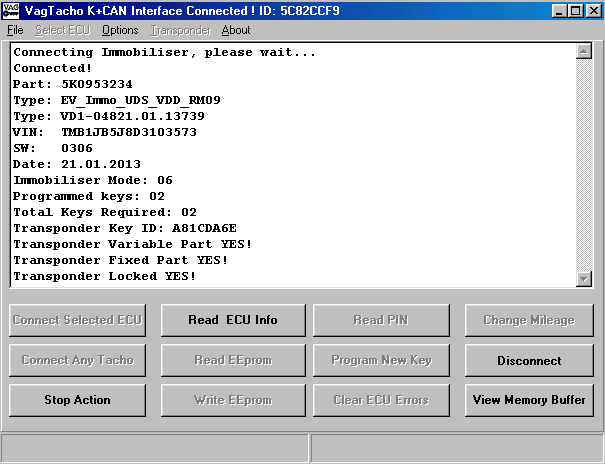605x464 pixels.
Task: Click the Read EEprom button
Action: click(233, 360)
